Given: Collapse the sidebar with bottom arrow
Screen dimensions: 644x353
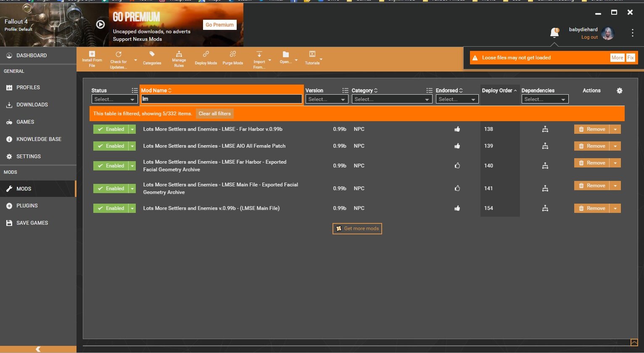Looking at the screenshot, I should coord(38,349).
